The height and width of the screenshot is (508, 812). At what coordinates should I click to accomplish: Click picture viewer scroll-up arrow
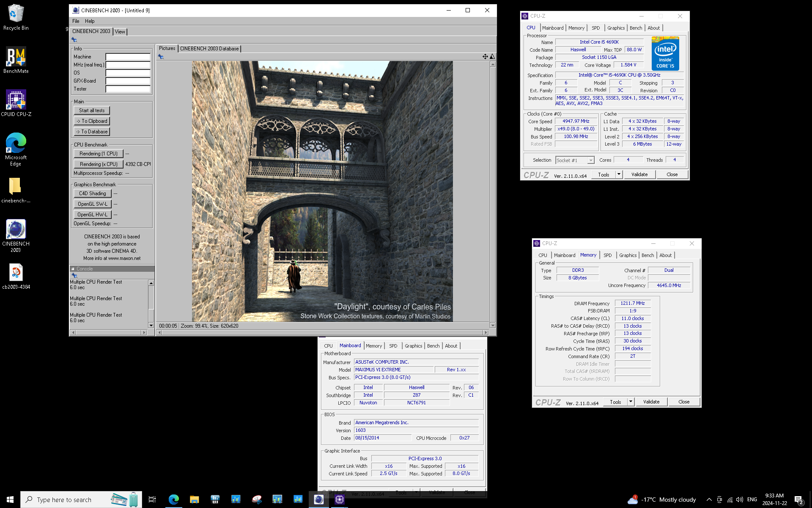493,64
